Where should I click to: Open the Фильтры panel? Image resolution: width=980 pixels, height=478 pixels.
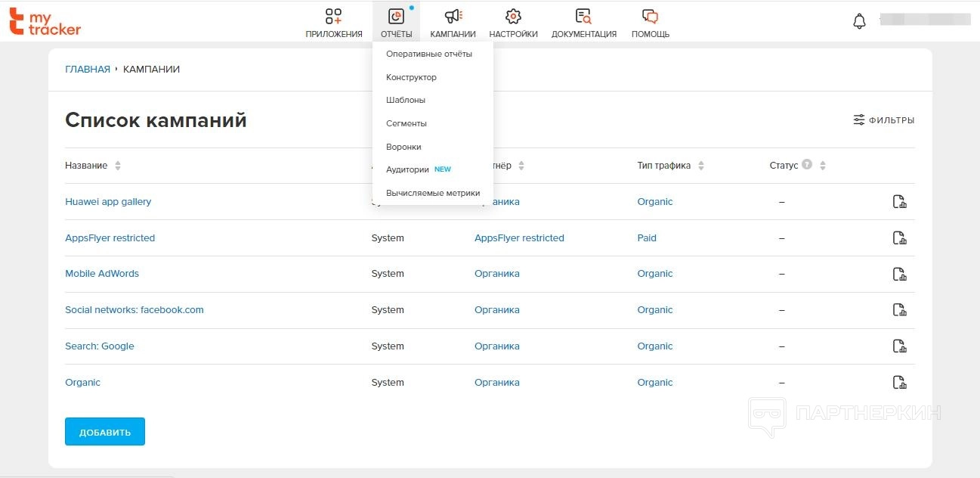[x=883, y=119]
